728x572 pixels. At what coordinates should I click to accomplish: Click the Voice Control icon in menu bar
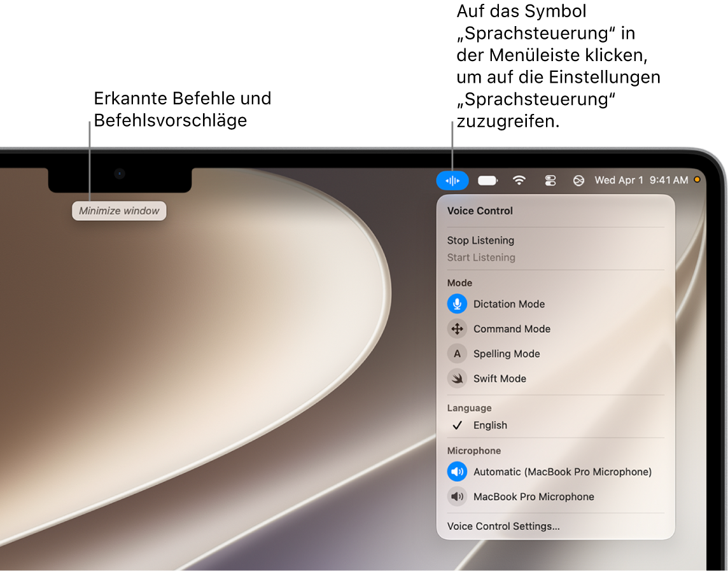click(x=452, y=180)
